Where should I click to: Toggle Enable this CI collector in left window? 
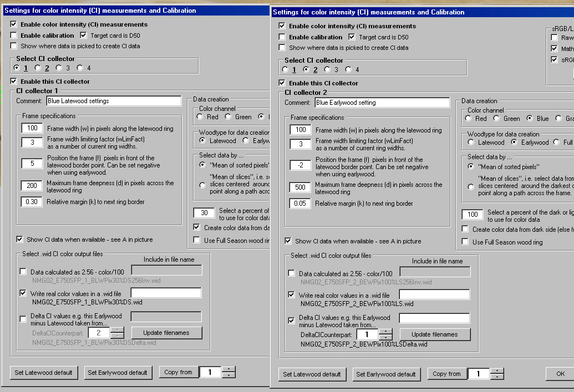13,82
